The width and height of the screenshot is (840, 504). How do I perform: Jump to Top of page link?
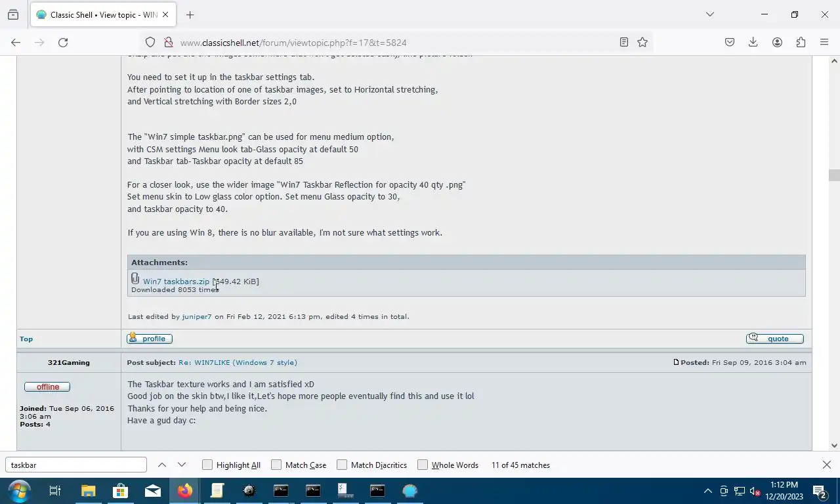pos(26,339)
